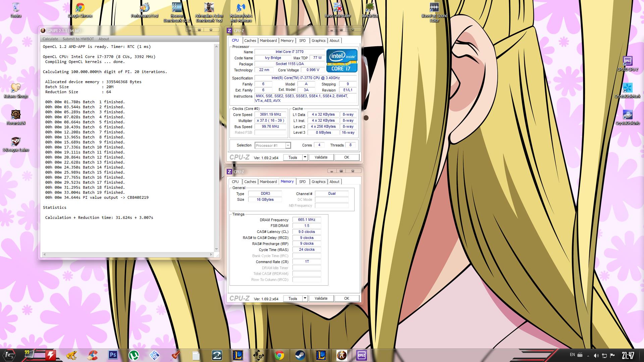Screen dimensions: 644x362
Task: Switch to Chrome in the taskbar
Action: point(279,355)
